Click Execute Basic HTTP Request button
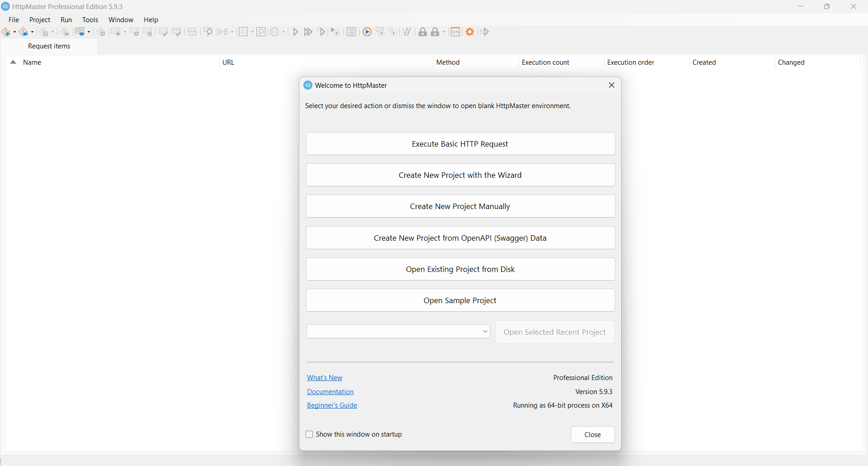This screenshot has width=868, height=466. tap(460, 144)
